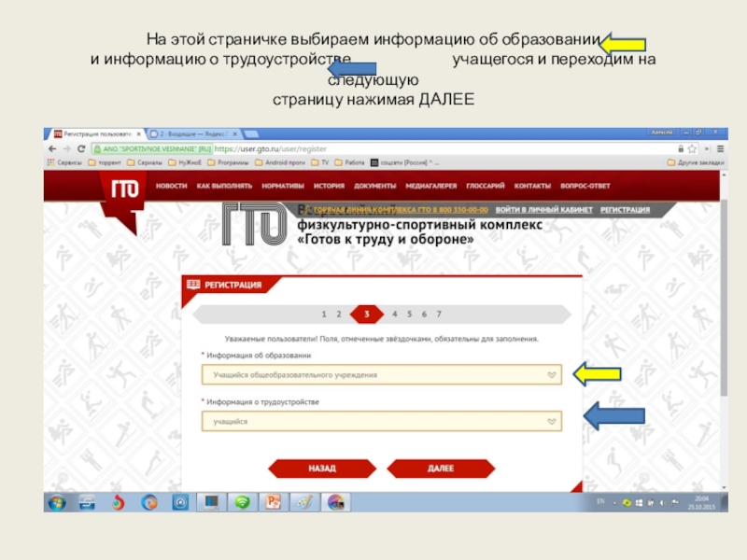
Task: Open the Другие закладки folder
Action: [x=696, y=162]
